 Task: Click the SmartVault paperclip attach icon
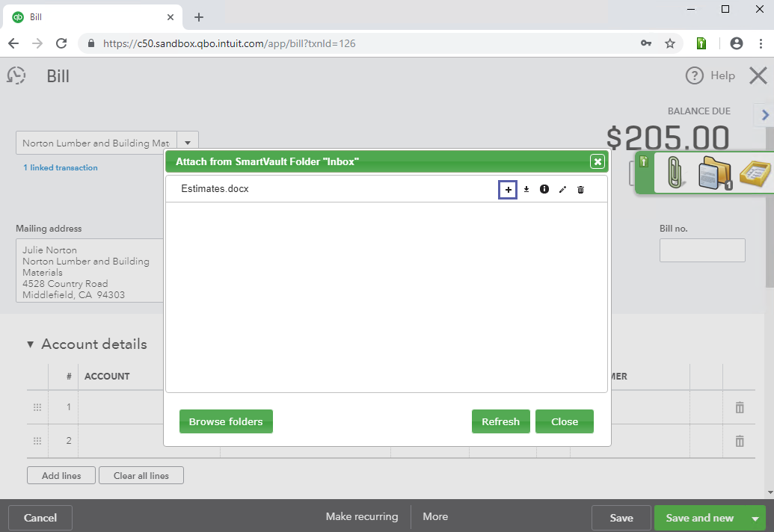click(x=675, y=173)
